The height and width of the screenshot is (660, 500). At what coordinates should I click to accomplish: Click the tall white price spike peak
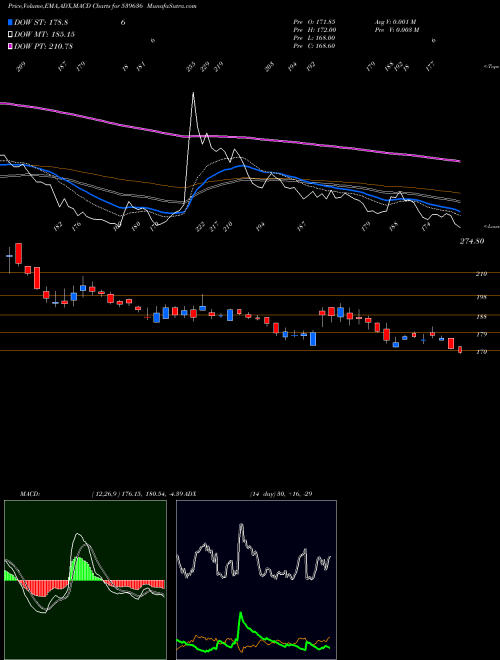click(194, 93)
